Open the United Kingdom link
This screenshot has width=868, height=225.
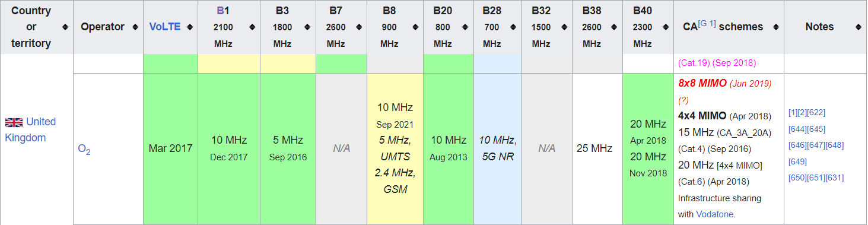tap(30, 129)
